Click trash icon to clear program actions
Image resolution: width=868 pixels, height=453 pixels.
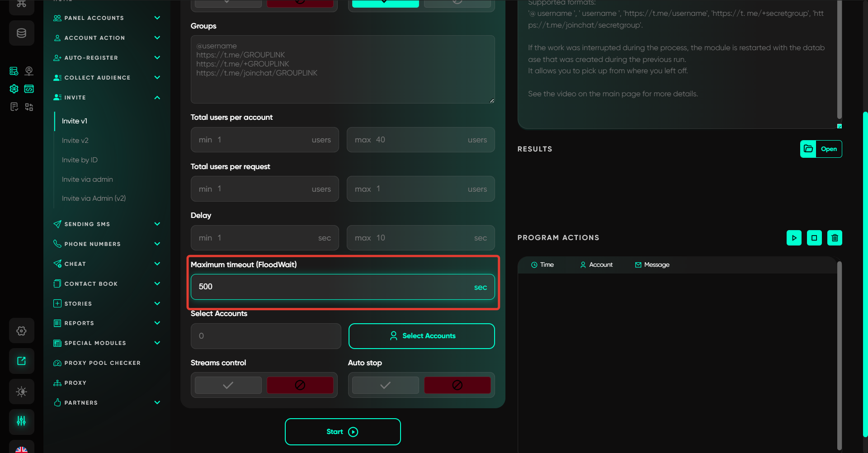(x=835, y=238)
